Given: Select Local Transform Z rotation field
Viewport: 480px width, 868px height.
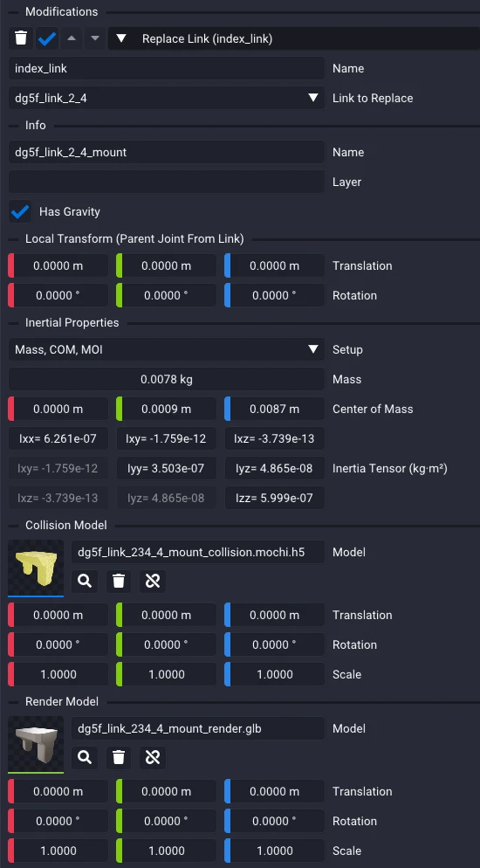Looking at the screenshot, I should pyautogui.click(x=274, y=296).
